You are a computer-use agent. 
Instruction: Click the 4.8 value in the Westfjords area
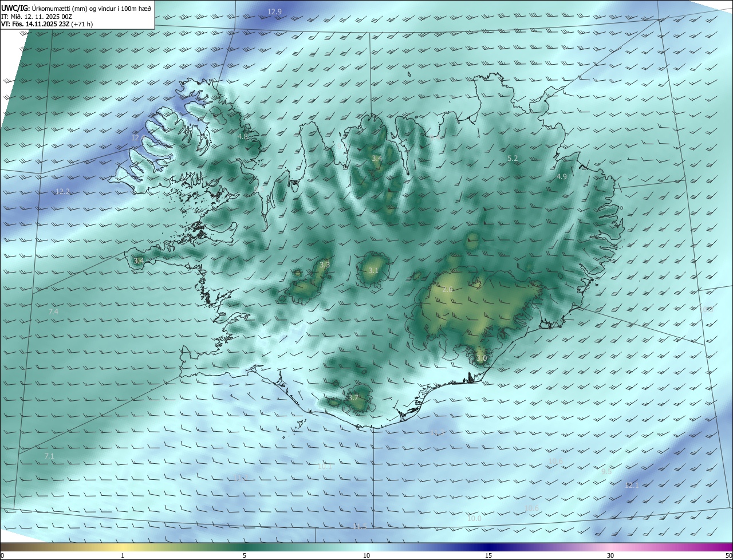coord(243,137)
